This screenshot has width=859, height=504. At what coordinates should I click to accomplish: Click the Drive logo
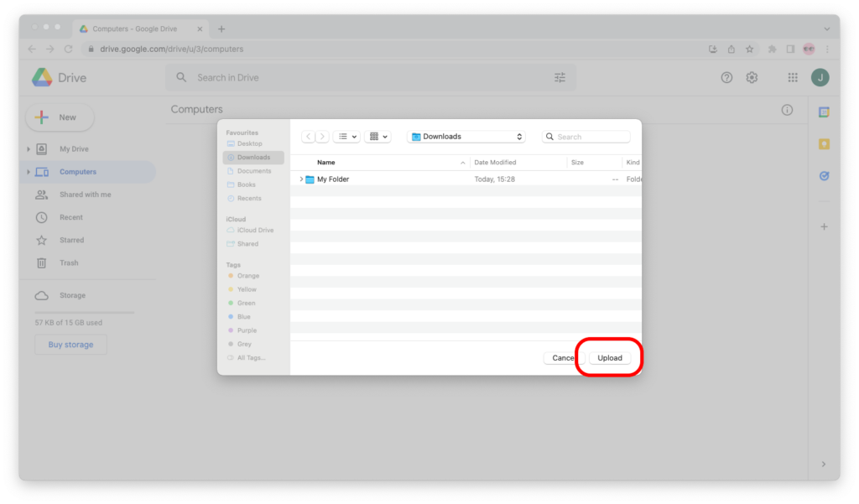coord(60,78)
